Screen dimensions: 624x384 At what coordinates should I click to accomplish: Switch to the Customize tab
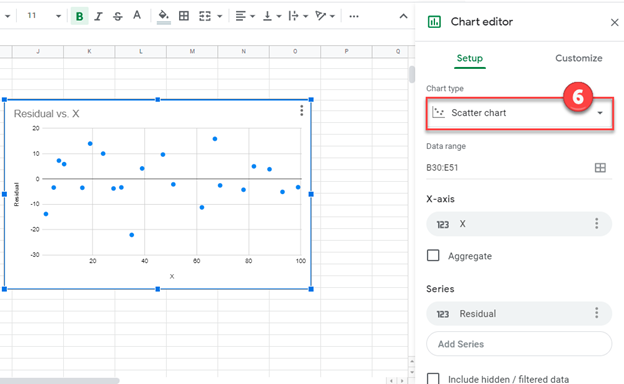[579, 58]
